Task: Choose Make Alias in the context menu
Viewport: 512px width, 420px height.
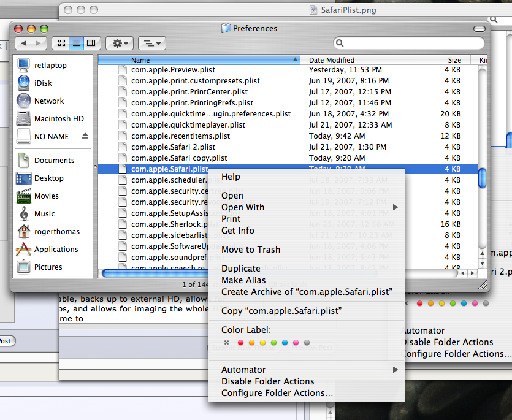Action: coord(307,280)
